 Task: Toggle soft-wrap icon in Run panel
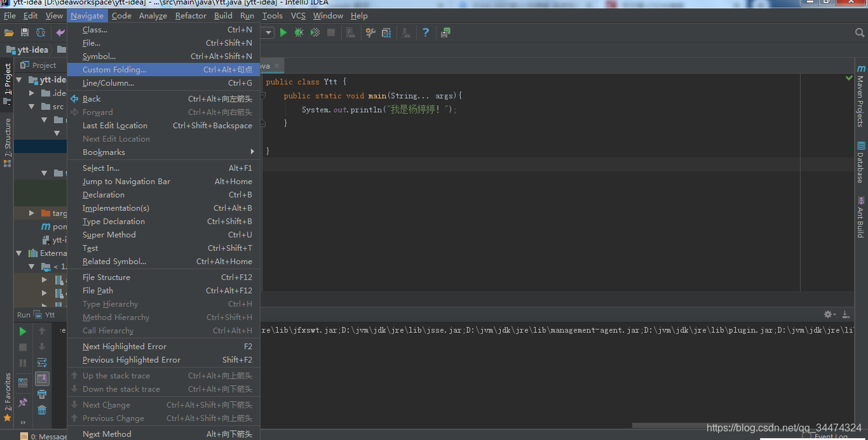tap(42, 363)
